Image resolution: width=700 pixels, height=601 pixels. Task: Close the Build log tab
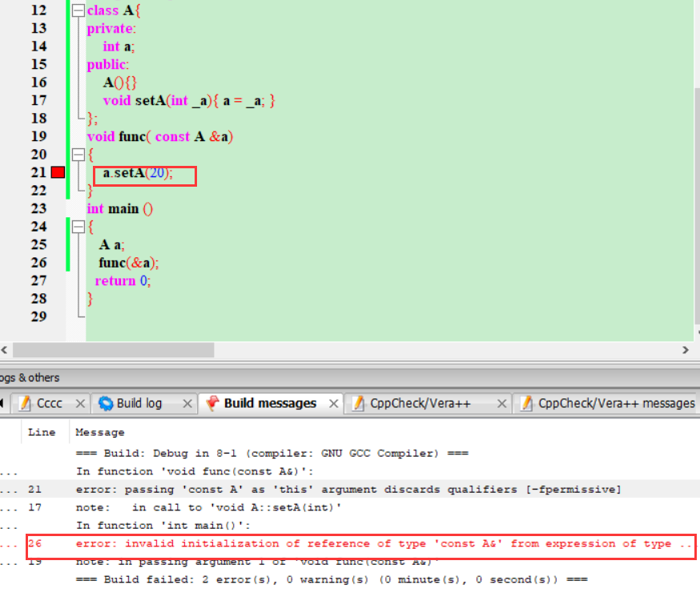point(187,403)
